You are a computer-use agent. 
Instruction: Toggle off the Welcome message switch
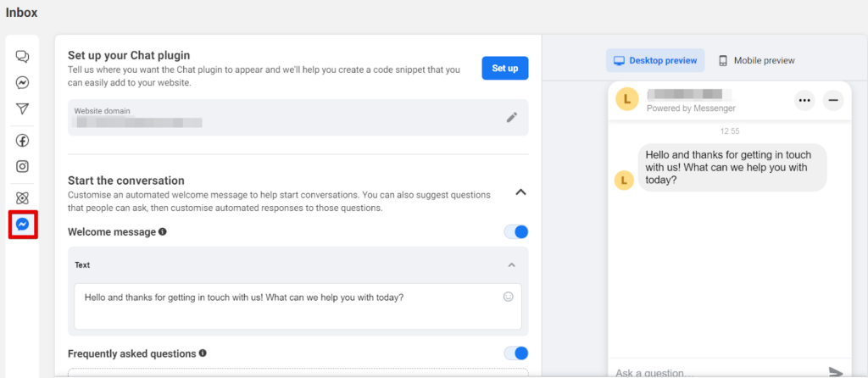(515, 231)
